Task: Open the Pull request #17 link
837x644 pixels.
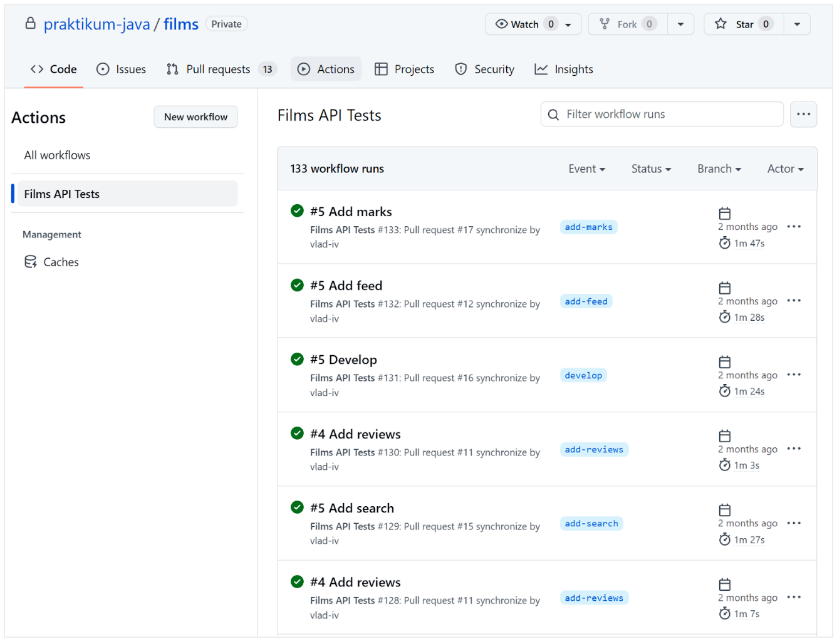Action: [439, 230]
